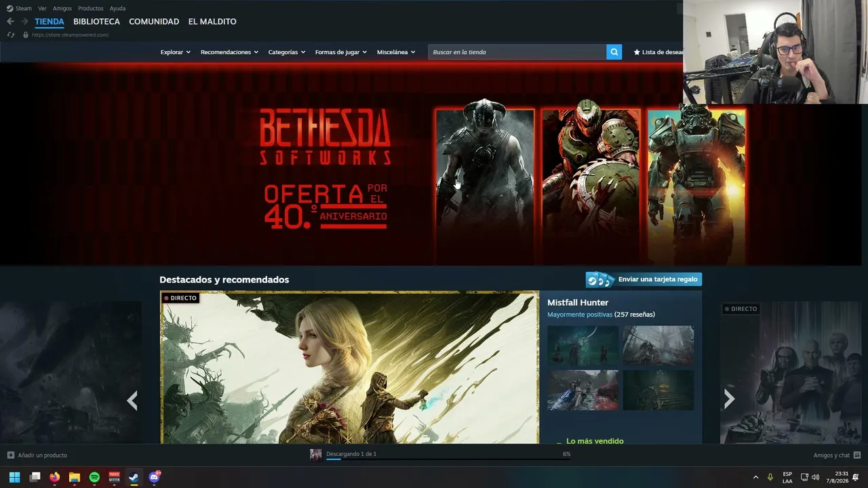Image resolution: width=868 pixels, height=488 pixels.
Task: Click the Amigos y chat icon
Action: tap(857, 455)
